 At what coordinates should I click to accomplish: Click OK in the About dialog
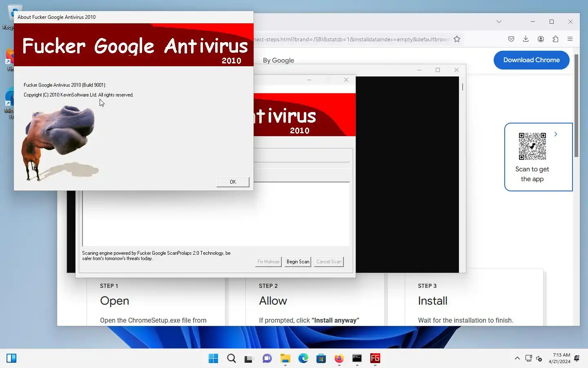point(233,182)
